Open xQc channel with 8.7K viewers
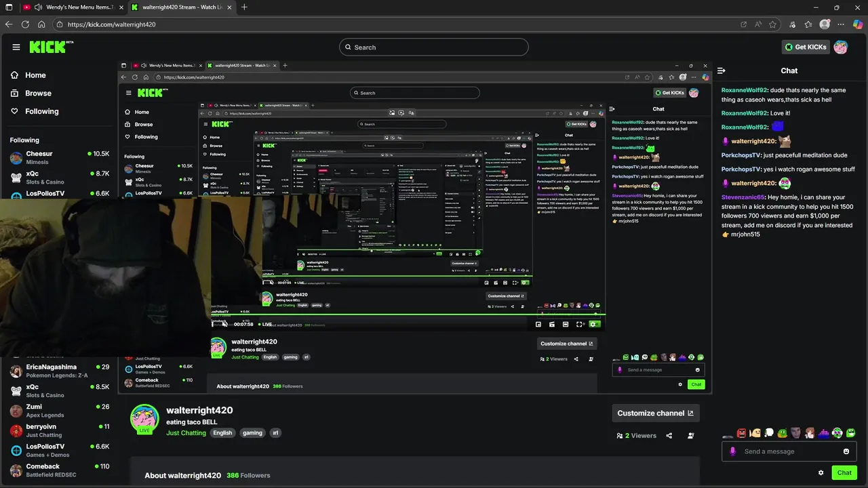 point(60,178)
